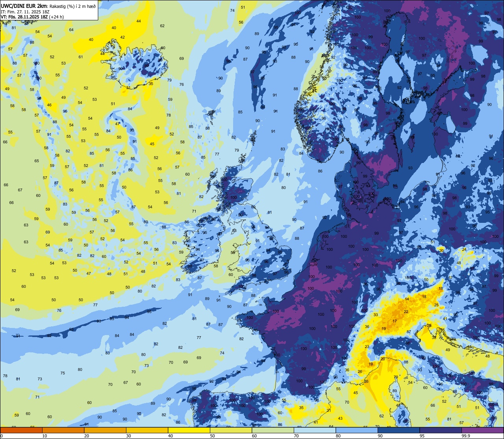Click the humidity value 14 on the map
This screenshot has height=439, width=504.
[407, 299]
